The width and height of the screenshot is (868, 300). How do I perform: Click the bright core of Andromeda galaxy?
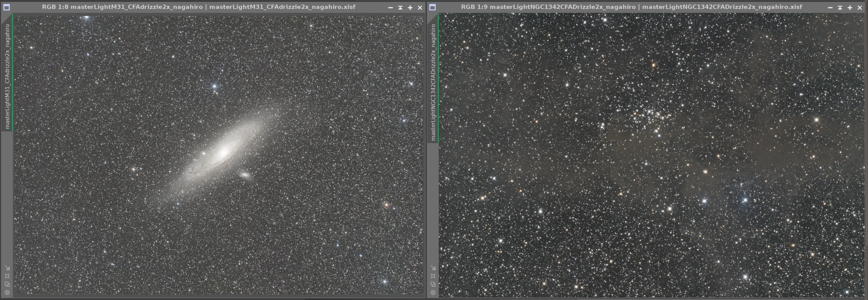click(224, 152)
